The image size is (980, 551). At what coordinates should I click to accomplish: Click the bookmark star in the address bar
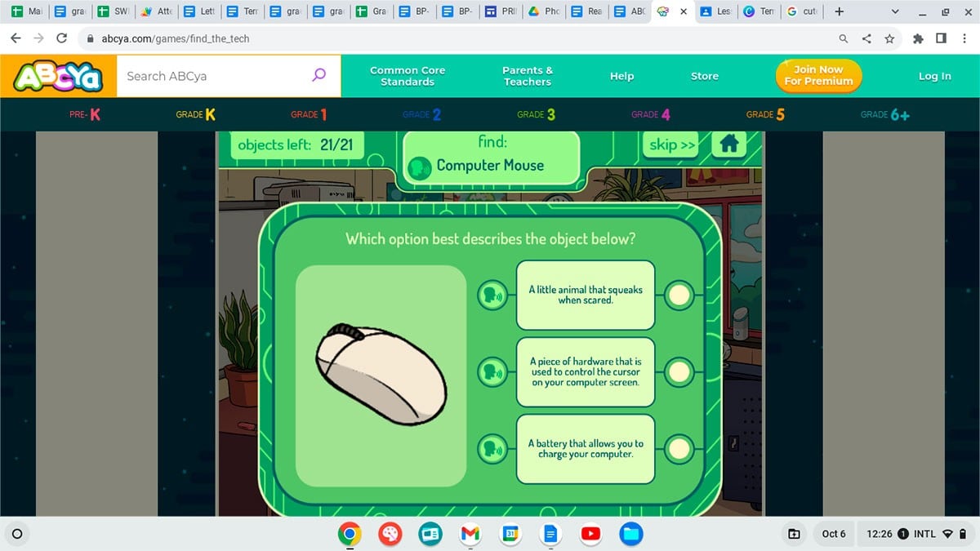(x=889, y=38)
